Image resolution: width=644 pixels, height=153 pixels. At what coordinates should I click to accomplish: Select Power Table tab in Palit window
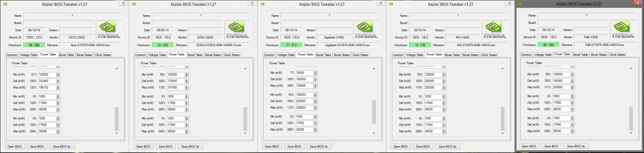click(562, 54)
